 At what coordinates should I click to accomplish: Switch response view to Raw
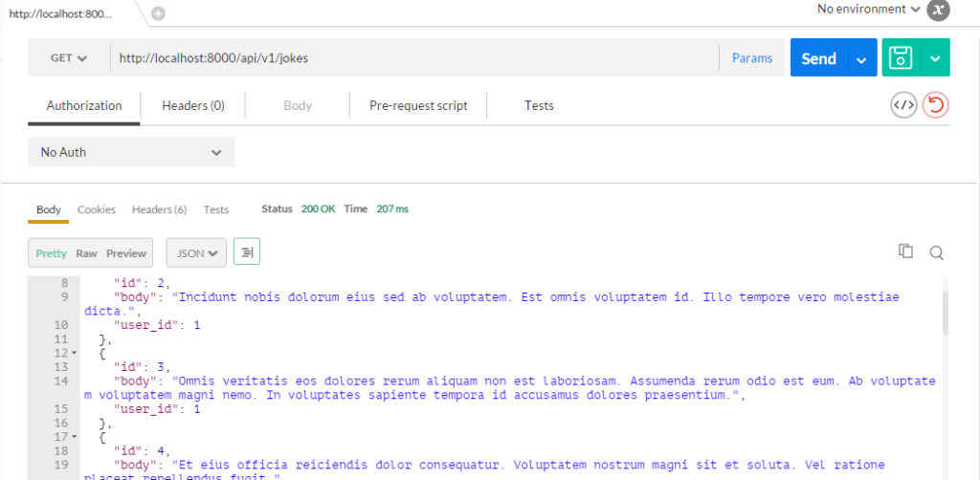(x=87, y=253)
